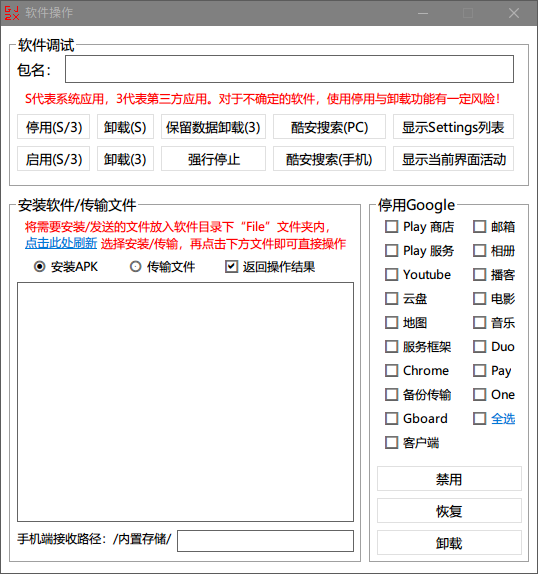Check the 相册 checkbox
The width and height of the screenshot is (538, 574).
point(479,251)
